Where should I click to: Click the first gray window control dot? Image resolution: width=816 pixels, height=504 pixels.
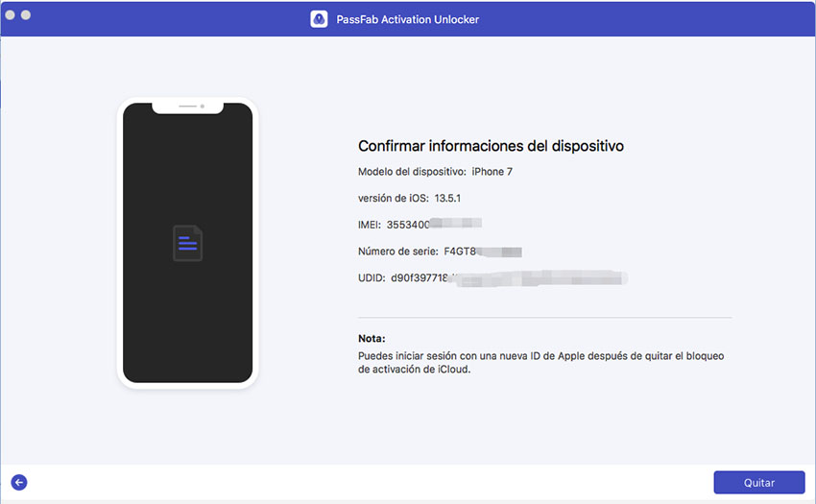tap(10, 14)
